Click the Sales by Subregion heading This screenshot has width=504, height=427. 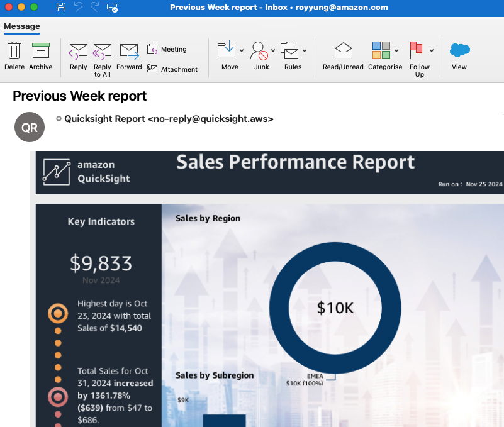(x=215, y=375)
